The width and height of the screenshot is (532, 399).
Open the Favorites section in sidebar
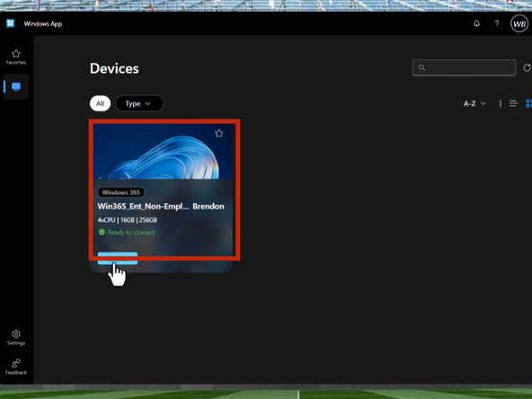coord(16,57)
